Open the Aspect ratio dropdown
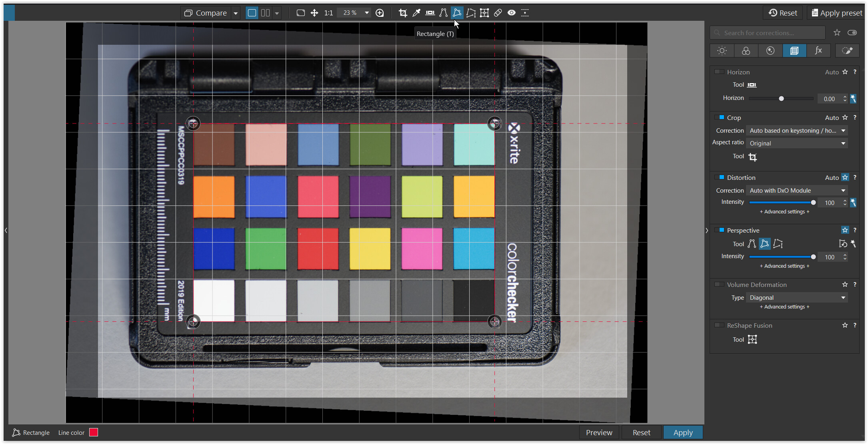Image resolution: width=868 pixels, height=444 pixels. (797, 143)
